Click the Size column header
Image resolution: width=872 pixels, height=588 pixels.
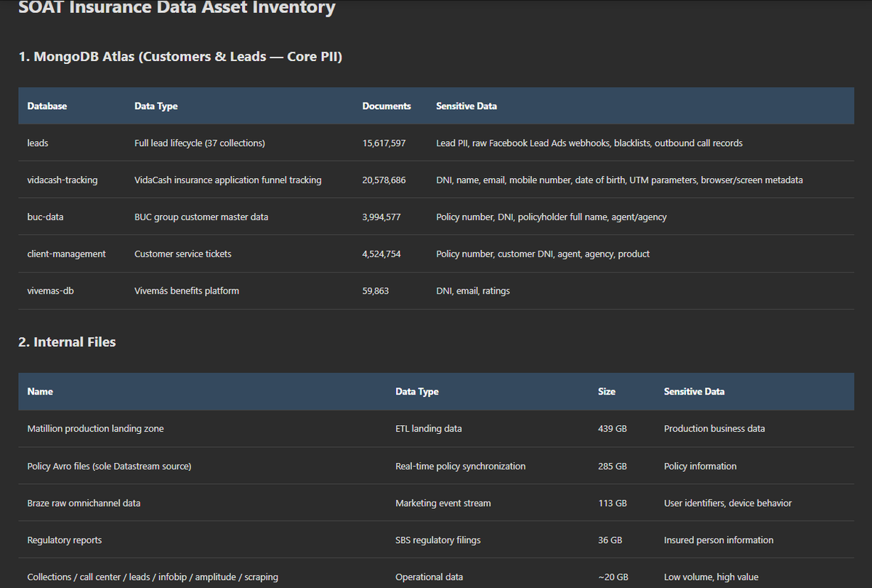coord(607,391)
